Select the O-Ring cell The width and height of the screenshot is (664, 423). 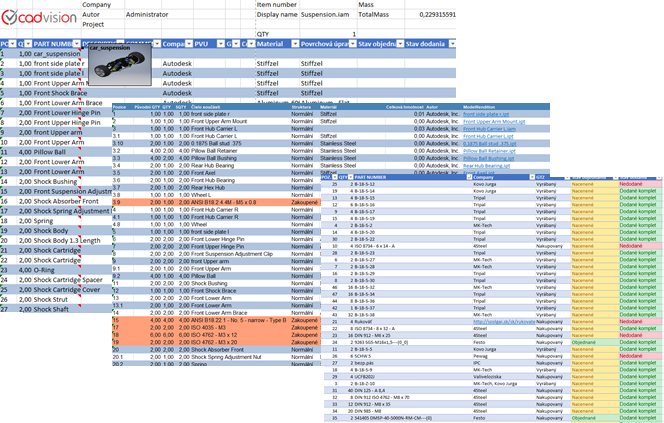[44, 270]
